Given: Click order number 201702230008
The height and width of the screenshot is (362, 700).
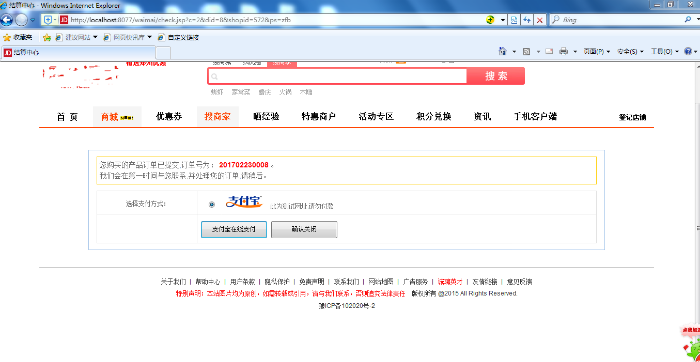Looking at the screenshot, I should click(x=244, y=165).
